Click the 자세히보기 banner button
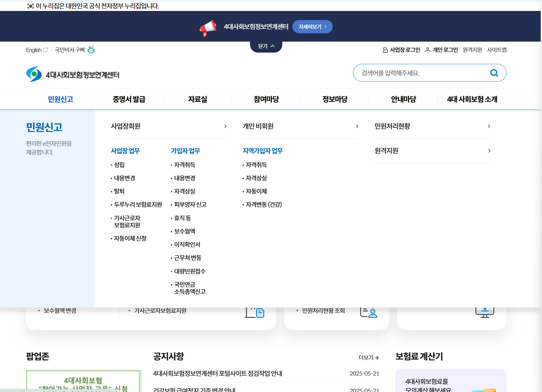The width and height of the screenshot is (542, 392). click(312, 26)
